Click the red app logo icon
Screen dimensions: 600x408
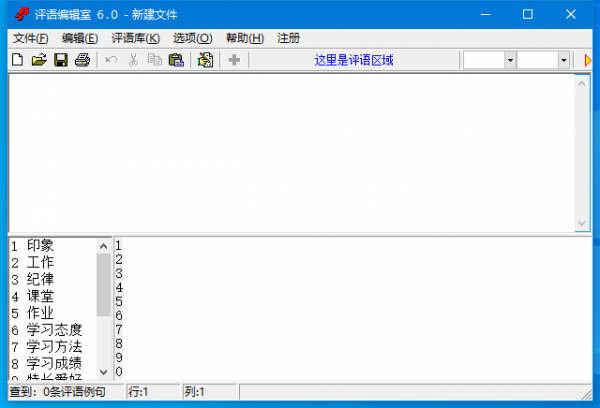point(22,14)
